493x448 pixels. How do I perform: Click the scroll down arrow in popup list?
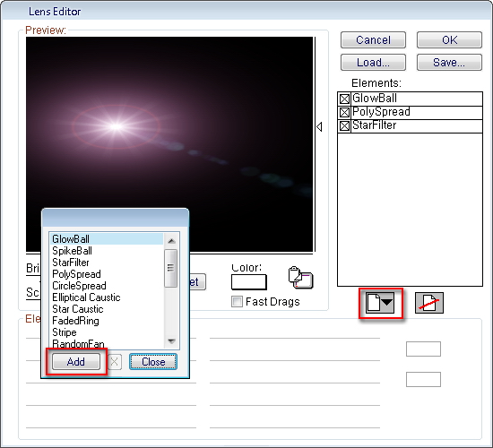click(171, 341)
